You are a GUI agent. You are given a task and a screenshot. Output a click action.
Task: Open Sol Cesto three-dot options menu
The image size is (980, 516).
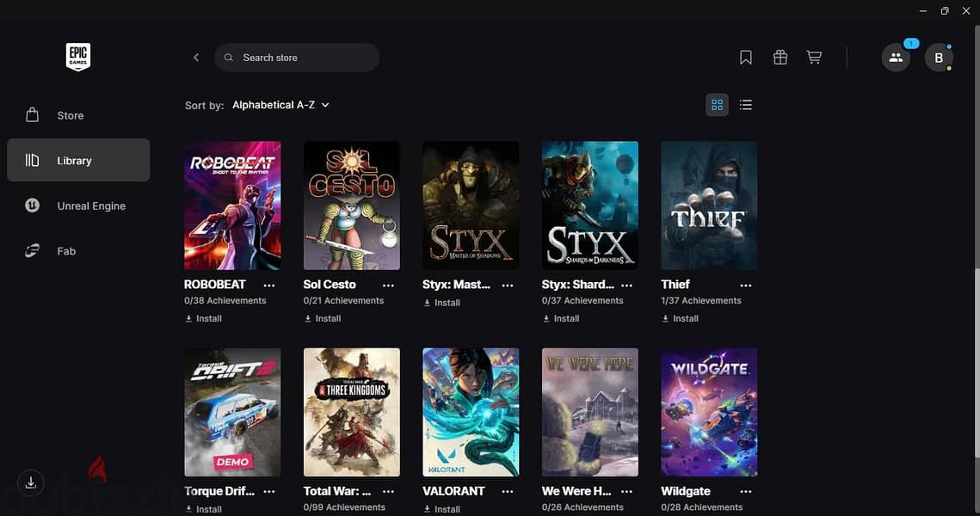[x=388, y=285]
